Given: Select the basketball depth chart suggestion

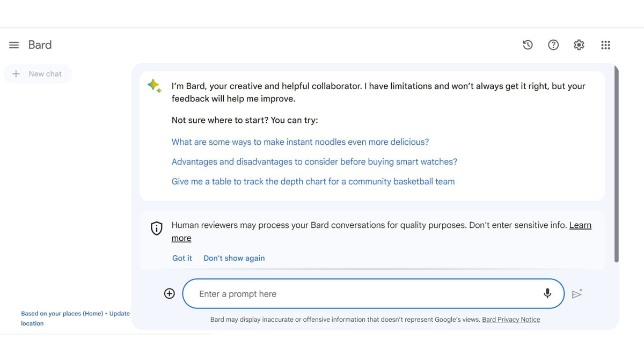Looking at the screenshot, I should [x=313, y=182].
